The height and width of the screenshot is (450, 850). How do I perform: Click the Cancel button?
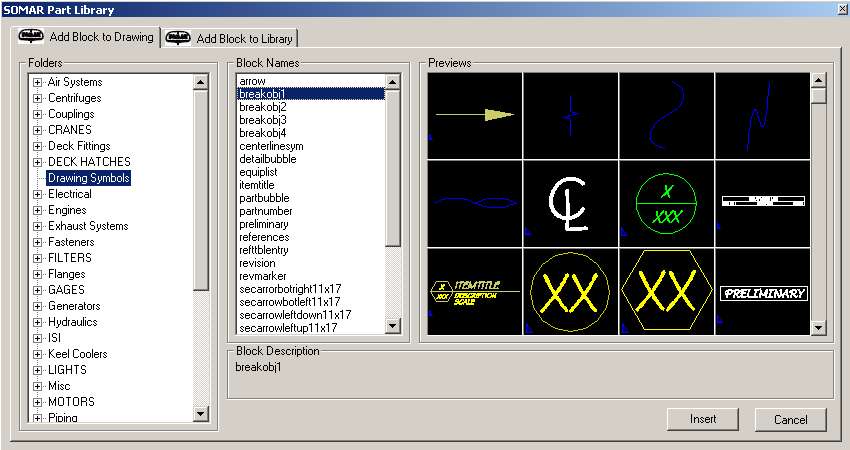click(790, 420)
